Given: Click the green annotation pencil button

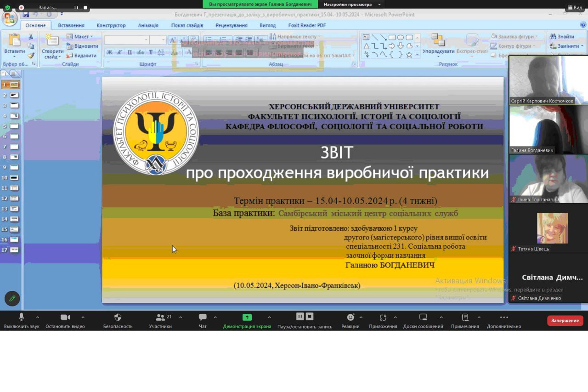Looking at the screenshot, I should tap(12, 298).
